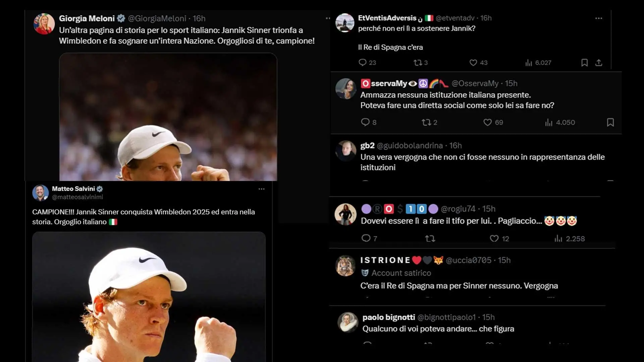This screenshot has width=644, height=362.
Task: Like the OsservaMy reply
Action: coord(487,122)
